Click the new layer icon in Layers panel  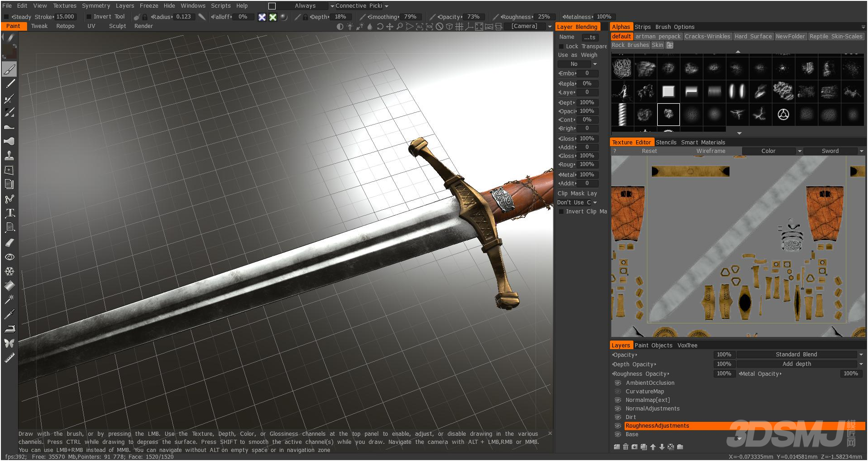click(617, 447)
